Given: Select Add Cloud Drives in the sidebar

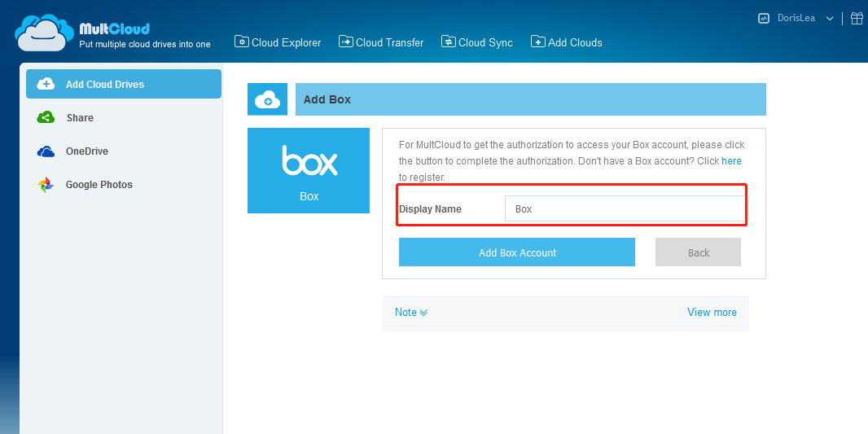Looking at the screenshot, I should [124, 84].
